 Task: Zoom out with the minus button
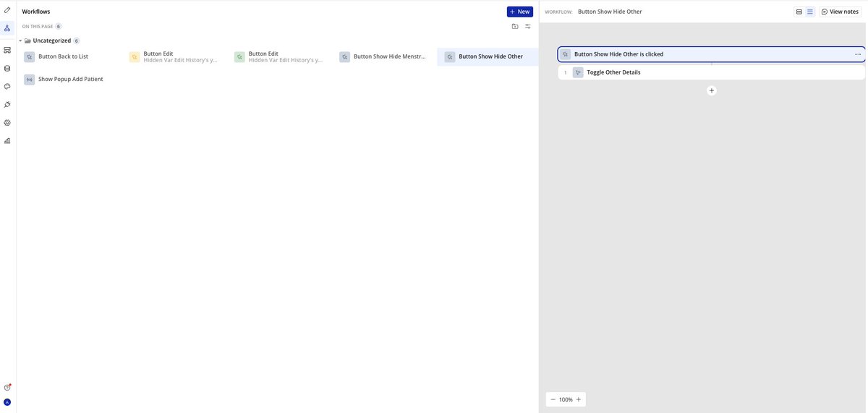553,399
